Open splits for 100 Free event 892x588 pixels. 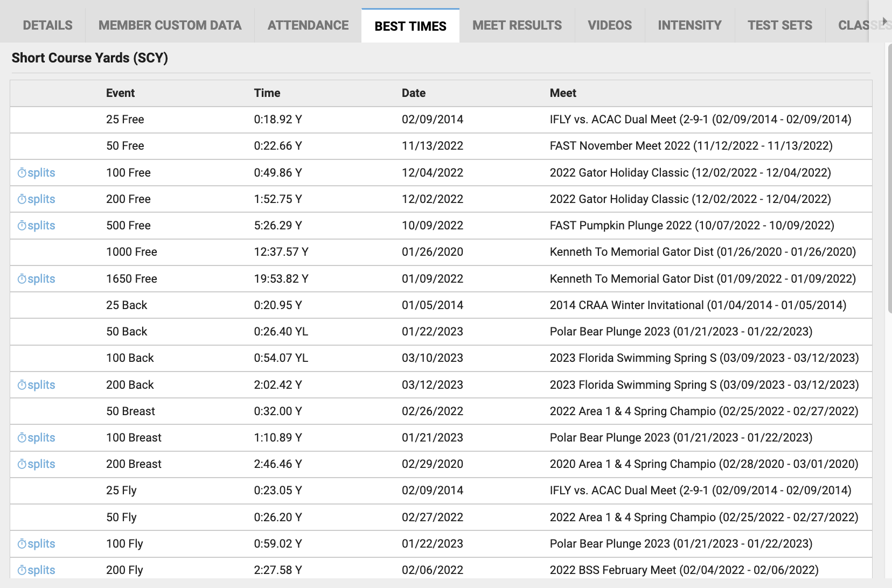pos(37,173)
